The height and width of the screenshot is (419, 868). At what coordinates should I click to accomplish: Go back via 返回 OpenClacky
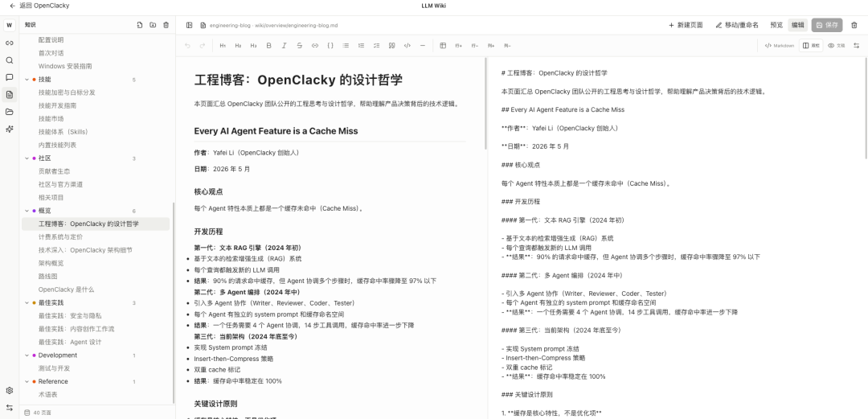(x=39, y=6)
